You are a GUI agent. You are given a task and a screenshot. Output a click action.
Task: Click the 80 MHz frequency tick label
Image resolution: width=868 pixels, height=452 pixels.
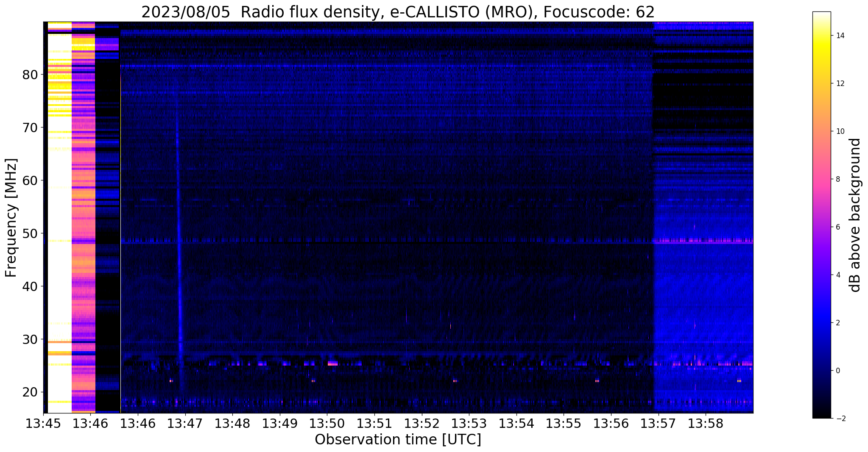coord(30,75)
